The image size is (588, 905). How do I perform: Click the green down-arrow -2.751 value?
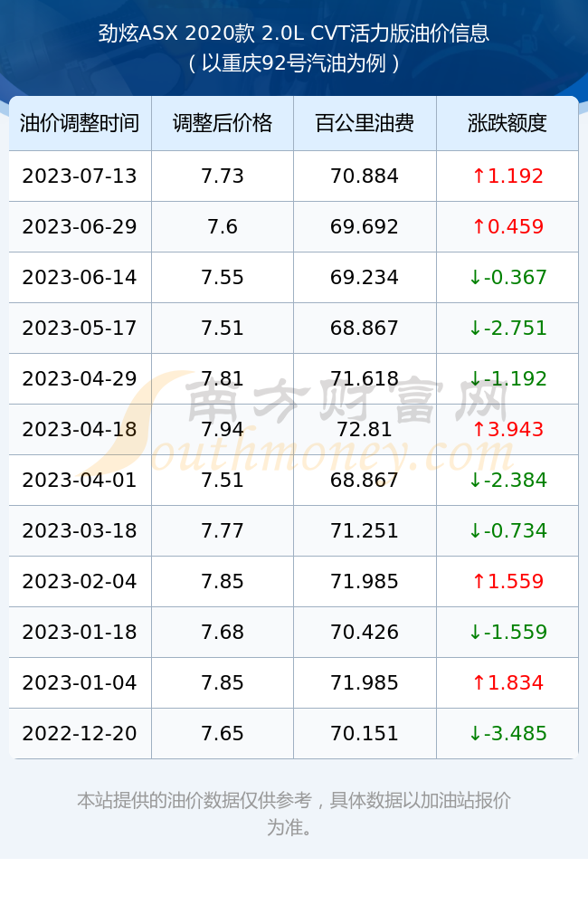pyautogui.click(x=507, y=329)
